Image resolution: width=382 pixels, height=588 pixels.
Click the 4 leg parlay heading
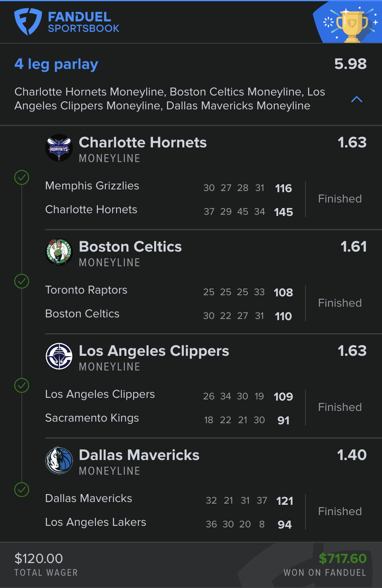pyautogui.click(x=56, y=64)
